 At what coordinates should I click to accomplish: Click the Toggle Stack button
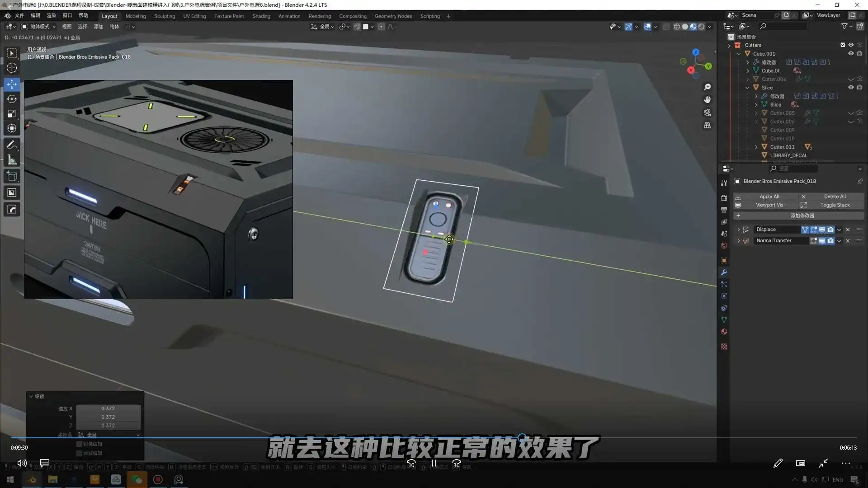click(x=835, y=205)
